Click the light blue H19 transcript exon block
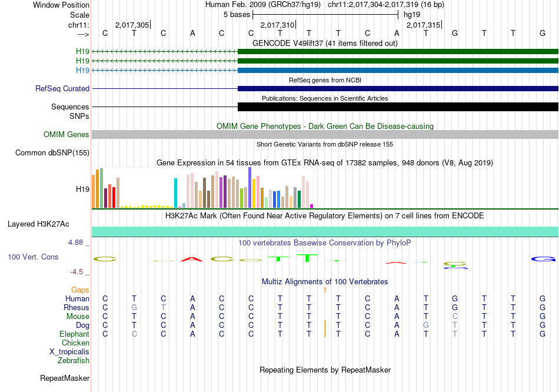 pyautogui.click(x=398, y=70)
